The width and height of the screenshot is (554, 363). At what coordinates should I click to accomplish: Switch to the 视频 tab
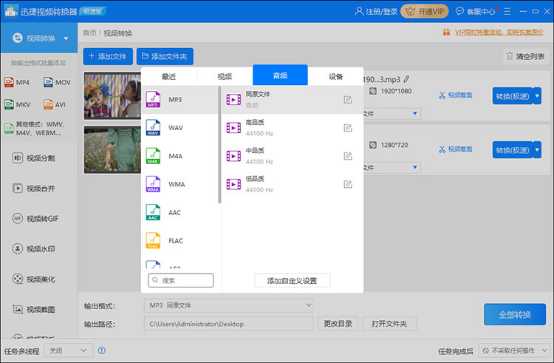pos(224,76)
